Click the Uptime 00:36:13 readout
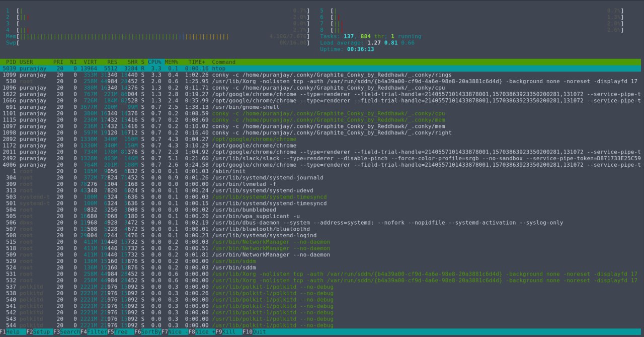644x337 pixels. click(347, 50)
